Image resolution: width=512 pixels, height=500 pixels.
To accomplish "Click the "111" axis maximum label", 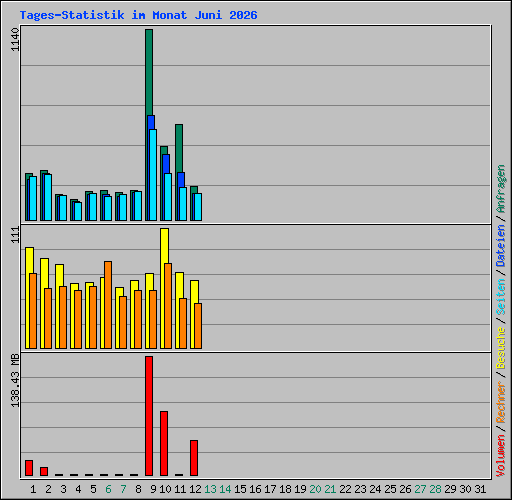I will 15,234.
